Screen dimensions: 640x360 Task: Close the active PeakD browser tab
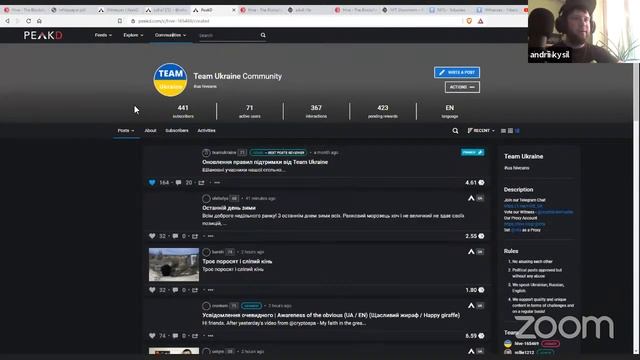point(233,10)
